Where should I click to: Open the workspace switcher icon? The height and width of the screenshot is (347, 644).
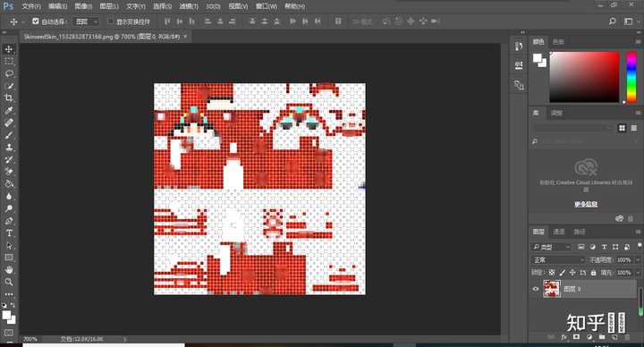[628, 21]
